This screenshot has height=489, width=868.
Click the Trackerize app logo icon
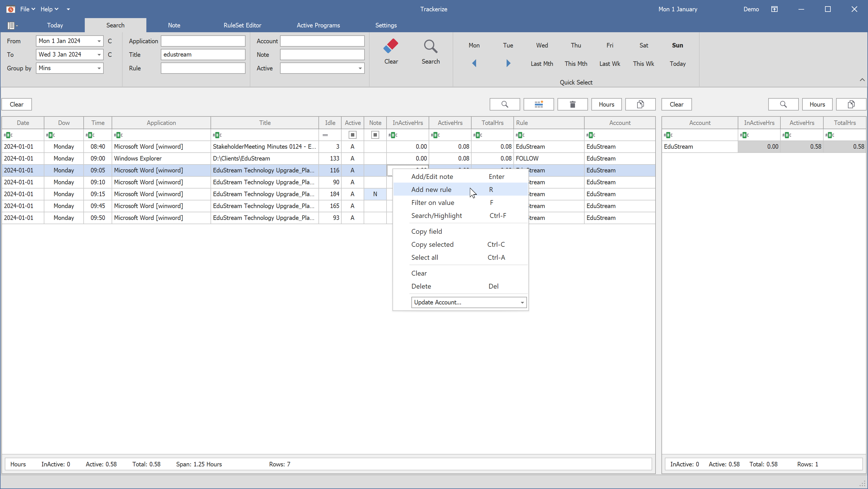pos(11,9)
